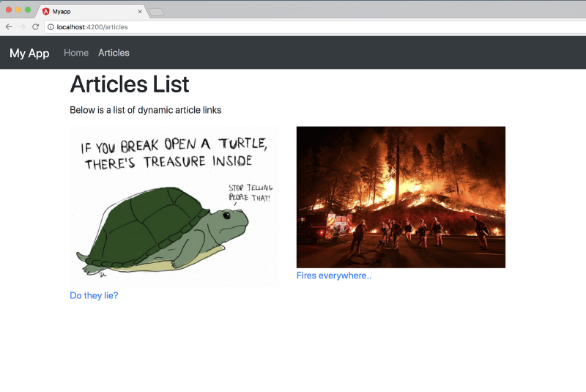Click the green maximize window button

(x=28, y=10)
